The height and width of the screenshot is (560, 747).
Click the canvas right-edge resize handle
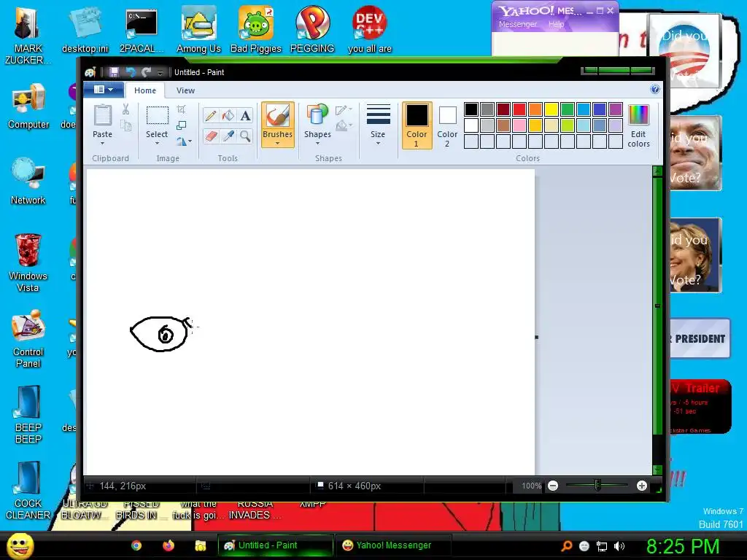coord(536,337)
